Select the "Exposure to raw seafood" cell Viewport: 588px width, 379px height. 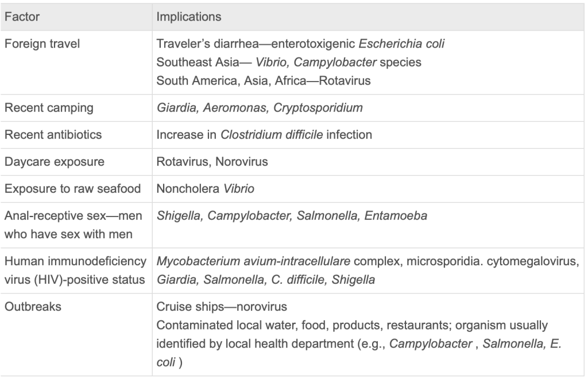click(x=72, y=189)
